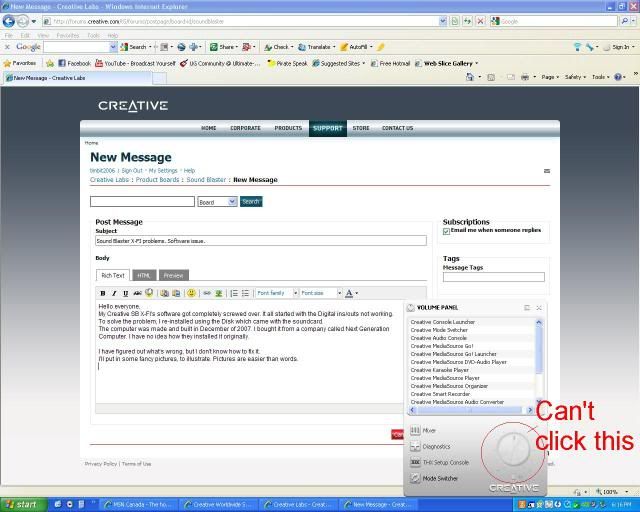The height and width of the screenshot is (512, 640).
Task: Insert an emoticon smiley
Action: tap(191, 293)
